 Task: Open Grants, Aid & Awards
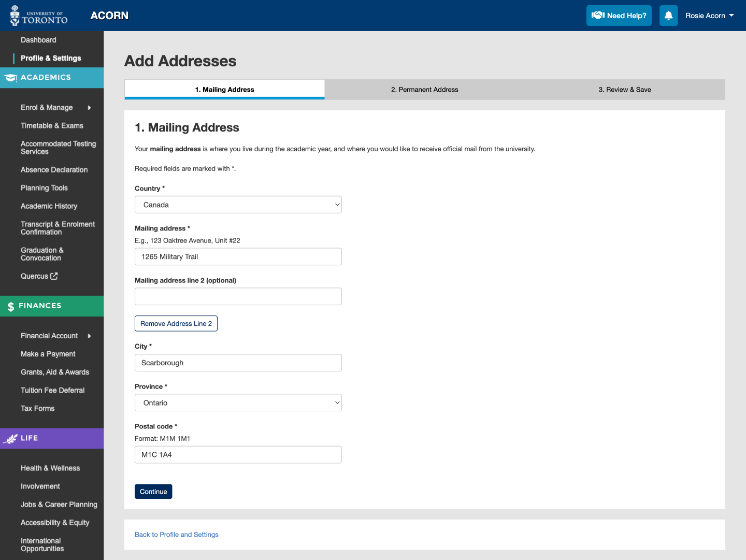click(x=55, y=372)
